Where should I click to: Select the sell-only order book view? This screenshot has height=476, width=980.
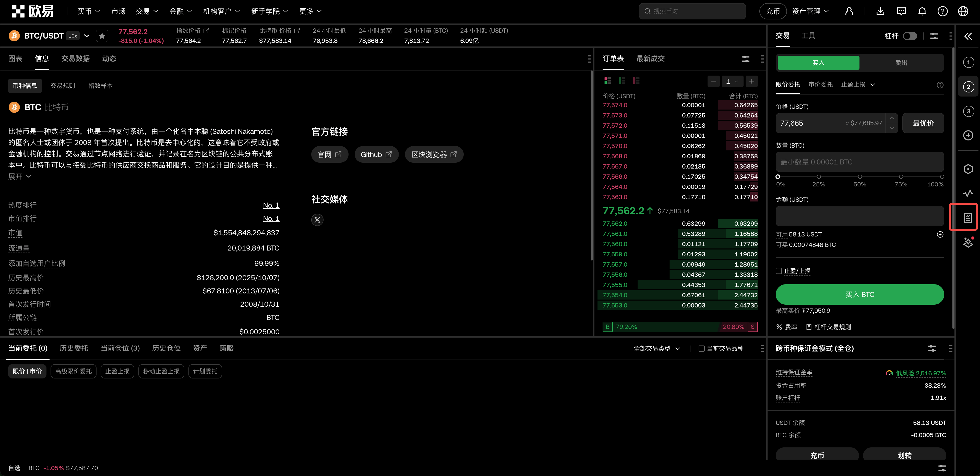(636, 81)
